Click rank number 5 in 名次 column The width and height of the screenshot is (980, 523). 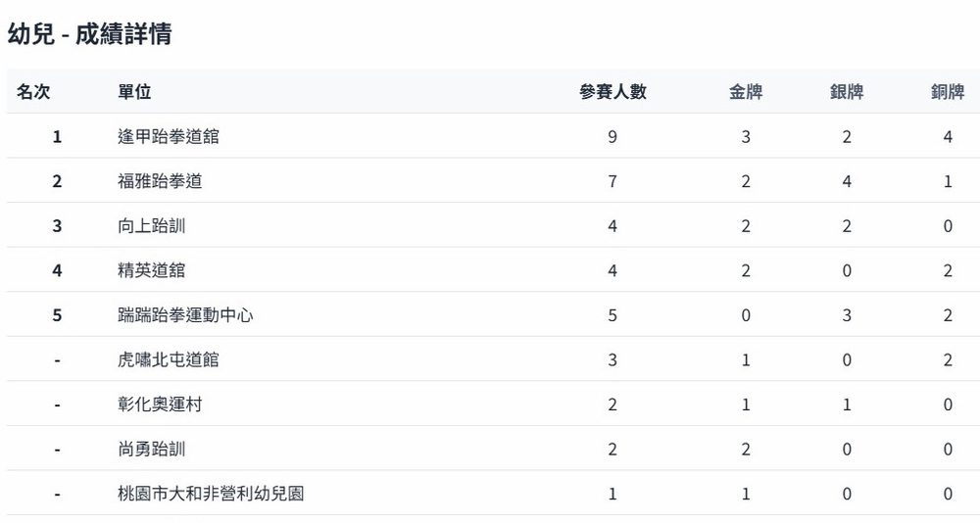pyautogui.click(x=57, y=315)
